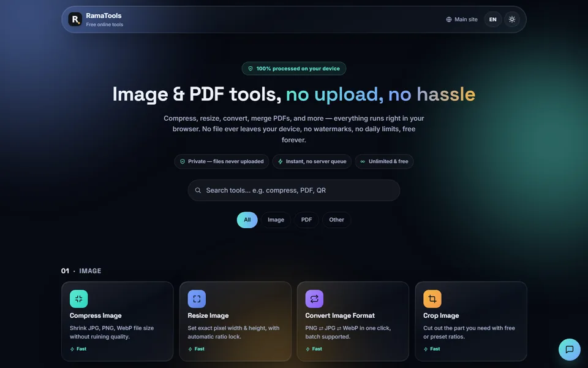Click the infinity icon in Unlimited pill
This screenshot has width=588, height=368.
coord(363,161)
